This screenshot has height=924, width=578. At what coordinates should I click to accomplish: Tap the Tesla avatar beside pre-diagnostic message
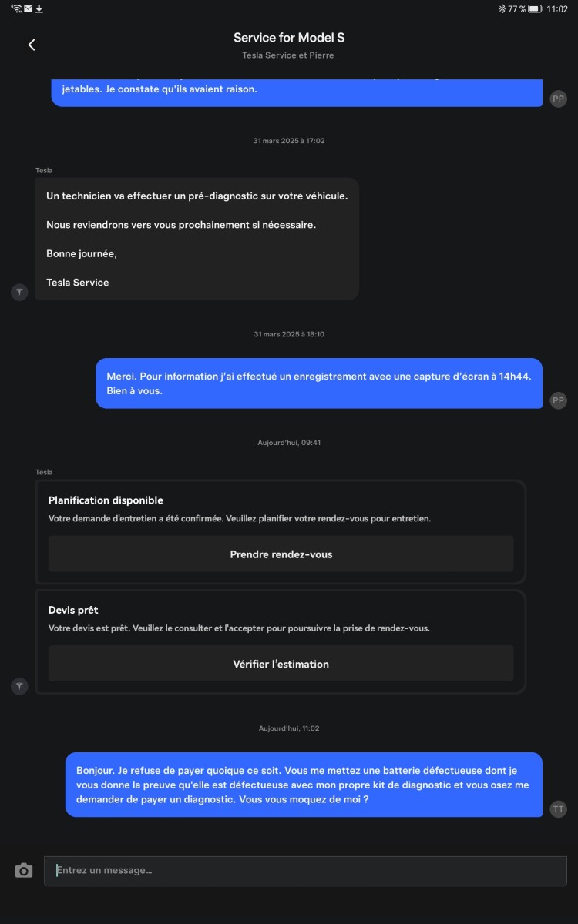19,292
